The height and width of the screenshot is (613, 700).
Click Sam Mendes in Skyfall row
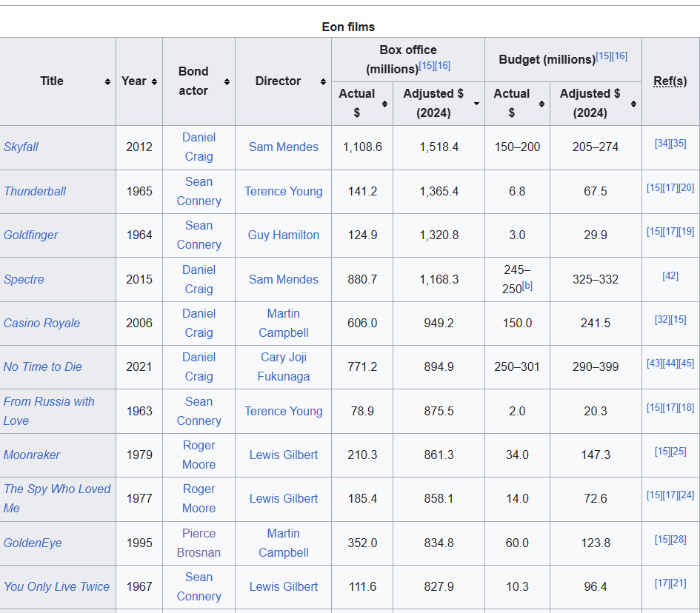click(x=284, y=147)
